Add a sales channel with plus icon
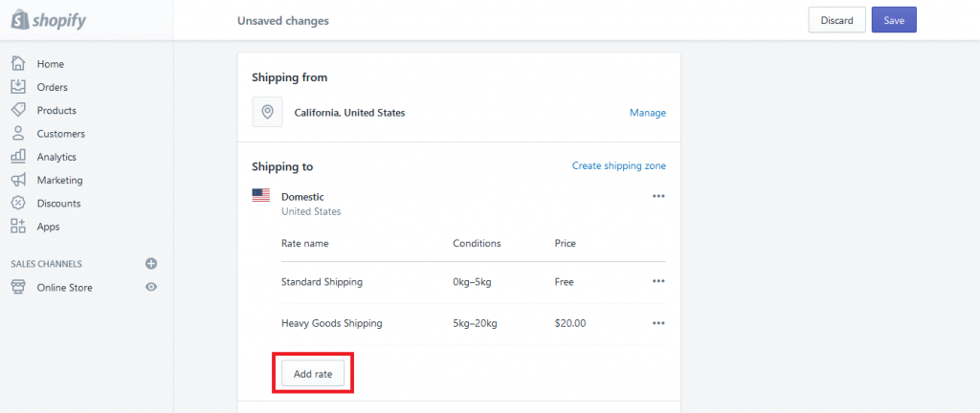The height and width of the screenshot is (413, 980). pos(151,264)
